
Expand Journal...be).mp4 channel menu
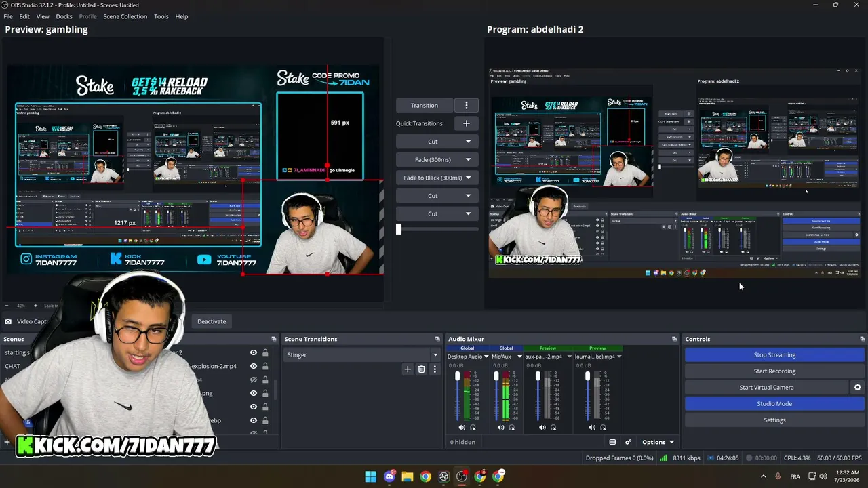[619, 356]
